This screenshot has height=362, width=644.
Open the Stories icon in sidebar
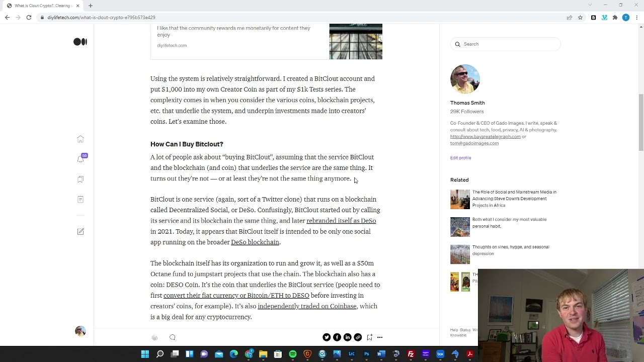[x=80, y=200]
